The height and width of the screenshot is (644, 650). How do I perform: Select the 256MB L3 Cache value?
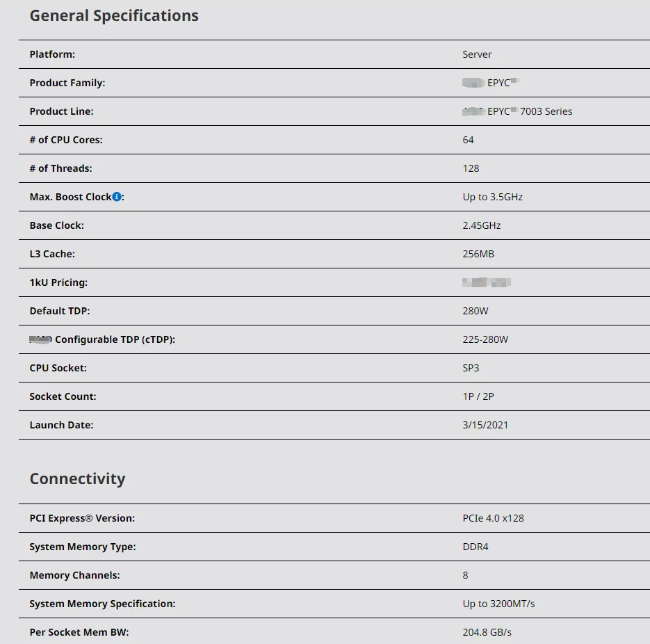(478, 254)
